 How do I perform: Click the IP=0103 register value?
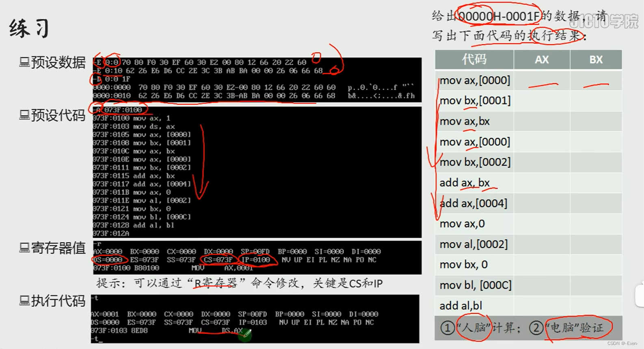[x=253, y=322]
